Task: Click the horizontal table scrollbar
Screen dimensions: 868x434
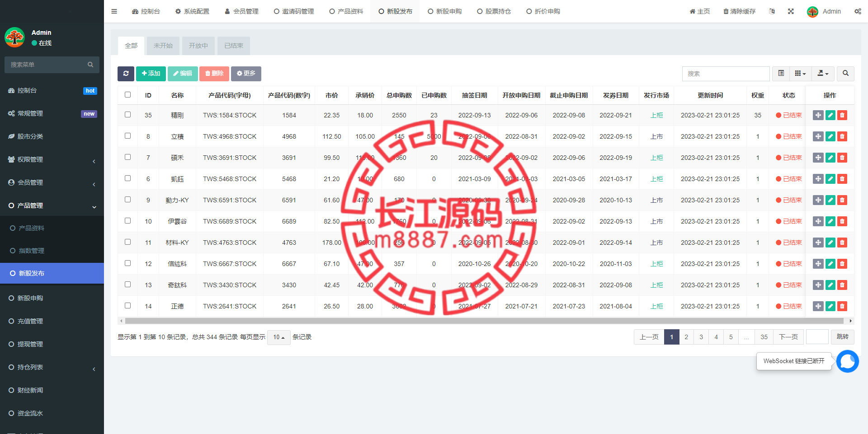Action: [484, 321]
